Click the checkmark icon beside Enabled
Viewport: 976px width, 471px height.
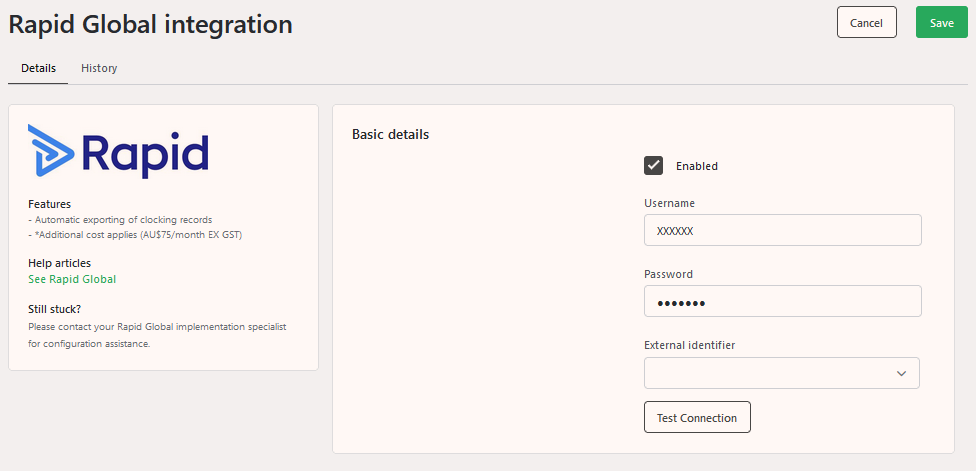653,166
